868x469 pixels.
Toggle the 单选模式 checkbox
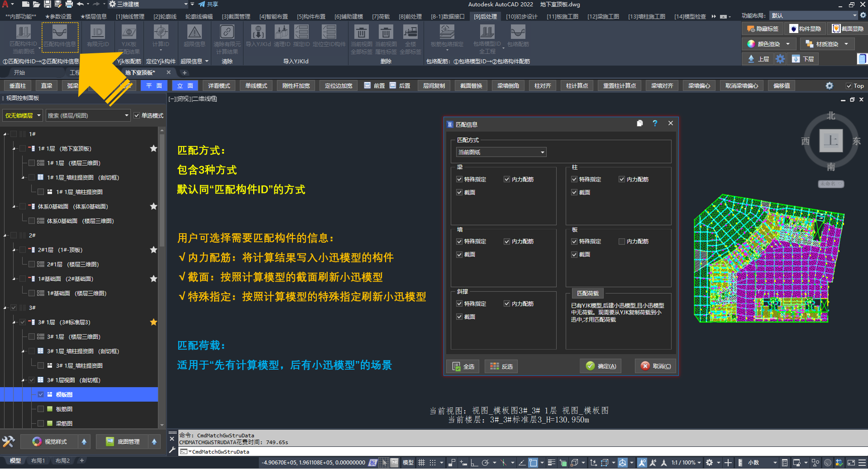[x=137, y=116]
